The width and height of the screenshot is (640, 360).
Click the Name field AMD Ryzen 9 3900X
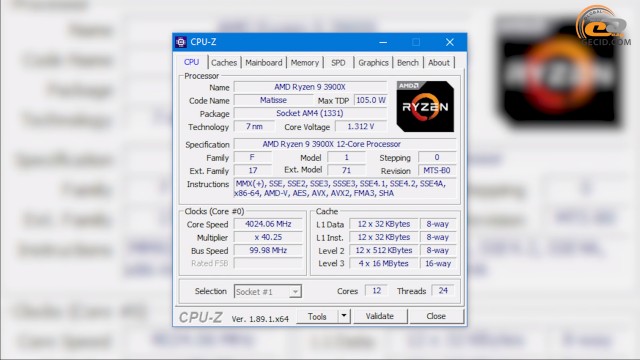click(310, 87)
